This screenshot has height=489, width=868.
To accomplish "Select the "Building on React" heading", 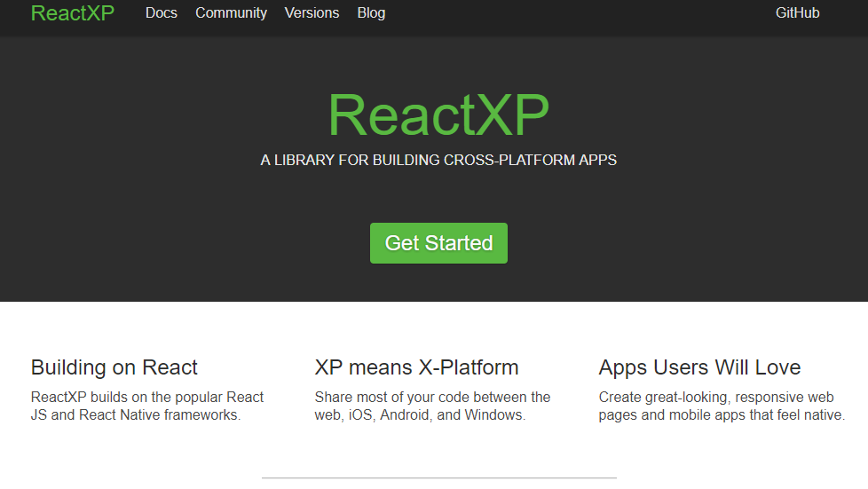I will coord(114,367).
